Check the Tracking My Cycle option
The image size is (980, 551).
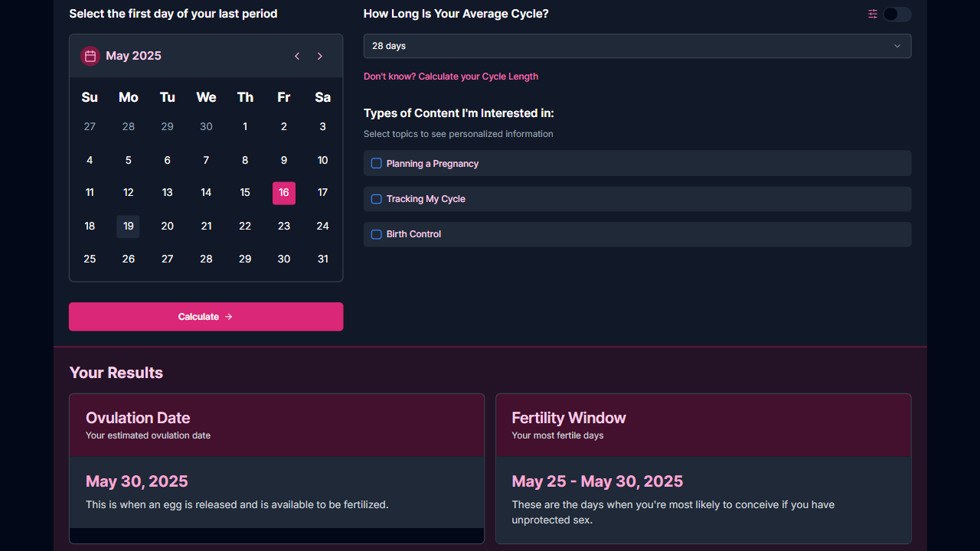tap(376, 198)
